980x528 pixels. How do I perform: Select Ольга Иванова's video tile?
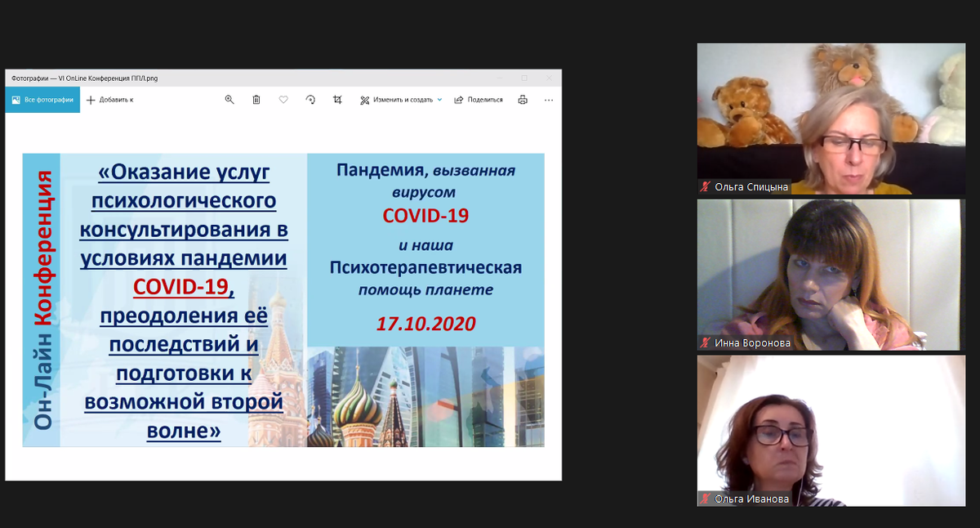831,431
